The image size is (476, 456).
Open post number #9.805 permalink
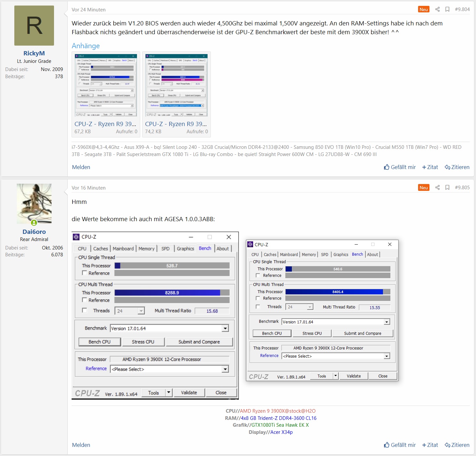coord(462,188)
